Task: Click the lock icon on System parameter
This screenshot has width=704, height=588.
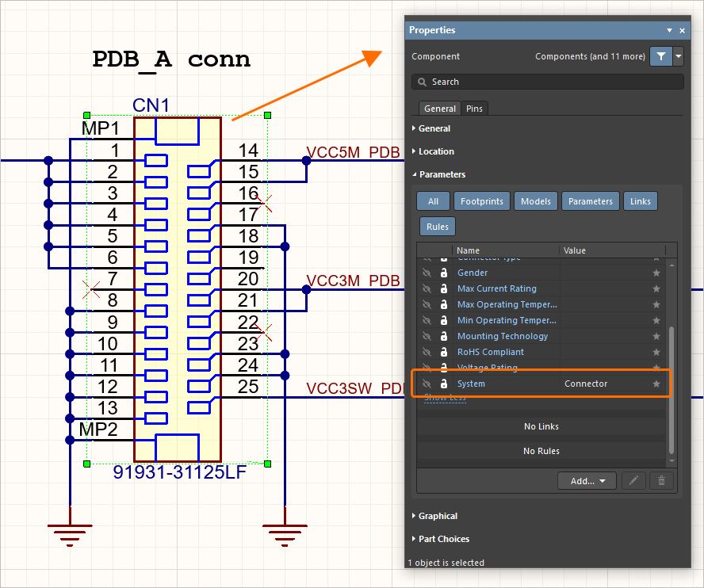Action: 444,384
